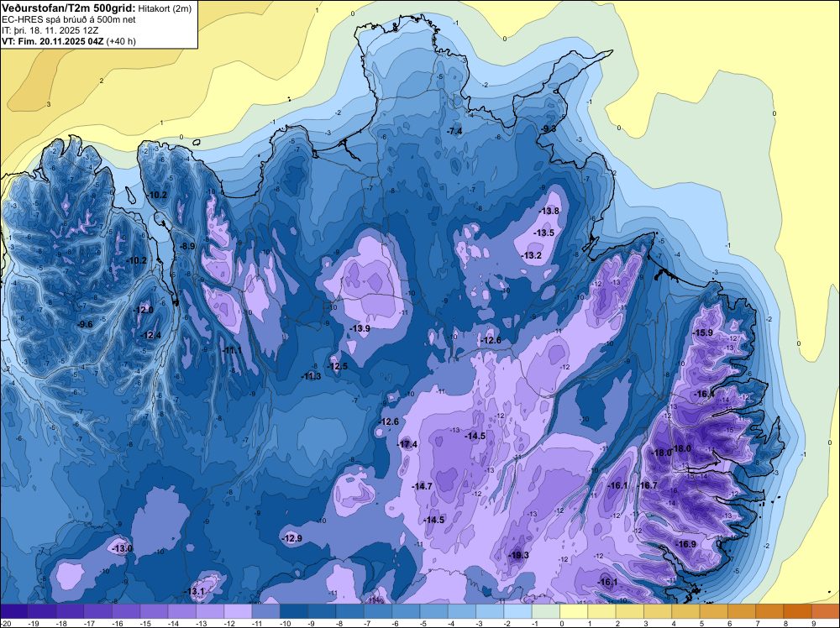Click the -13.1 temperature label
Image resolution: width=840 pixels, height=628 pixels.
coord(194,592)
